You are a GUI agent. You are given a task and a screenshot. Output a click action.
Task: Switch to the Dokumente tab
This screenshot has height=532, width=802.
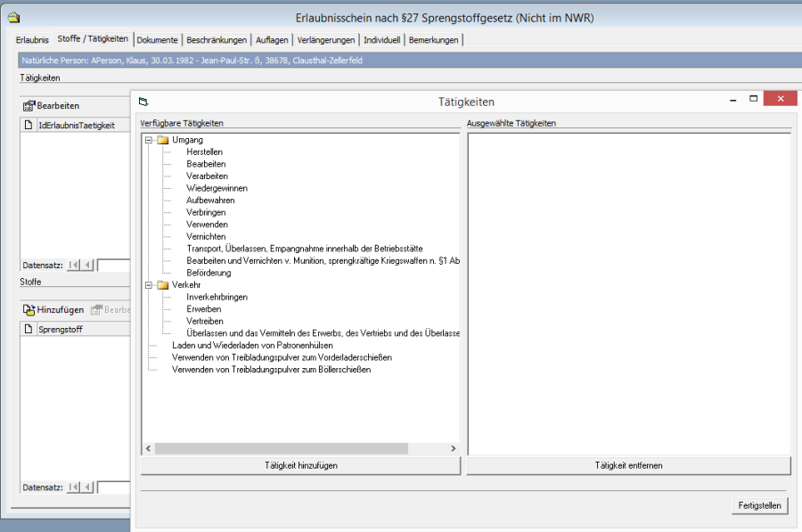158,40
